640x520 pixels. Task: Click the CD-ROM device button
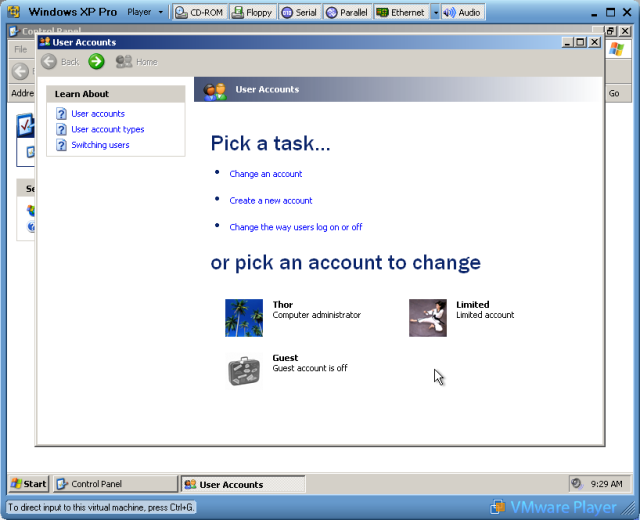click(200, 13)
